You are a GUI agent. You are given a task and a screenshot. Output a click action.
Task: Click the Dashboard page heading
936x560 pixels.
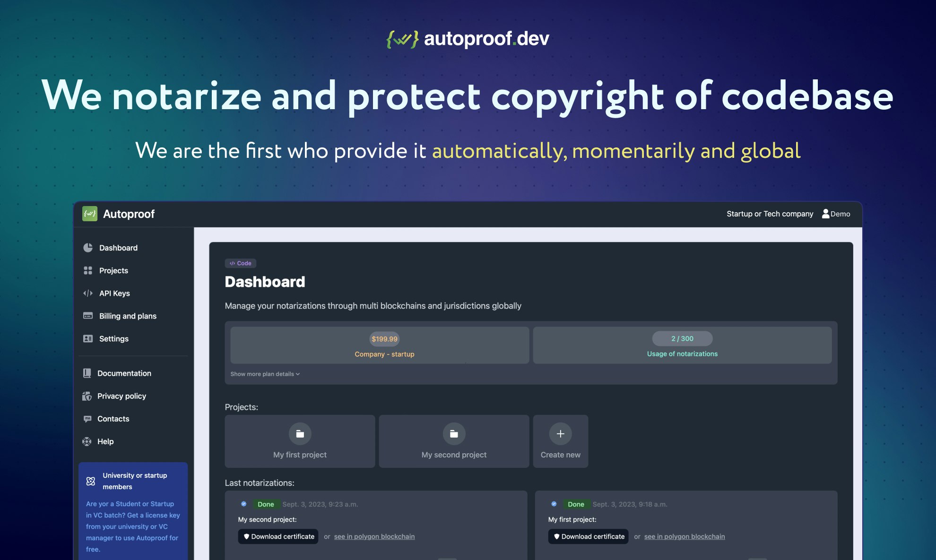point(265,282)
